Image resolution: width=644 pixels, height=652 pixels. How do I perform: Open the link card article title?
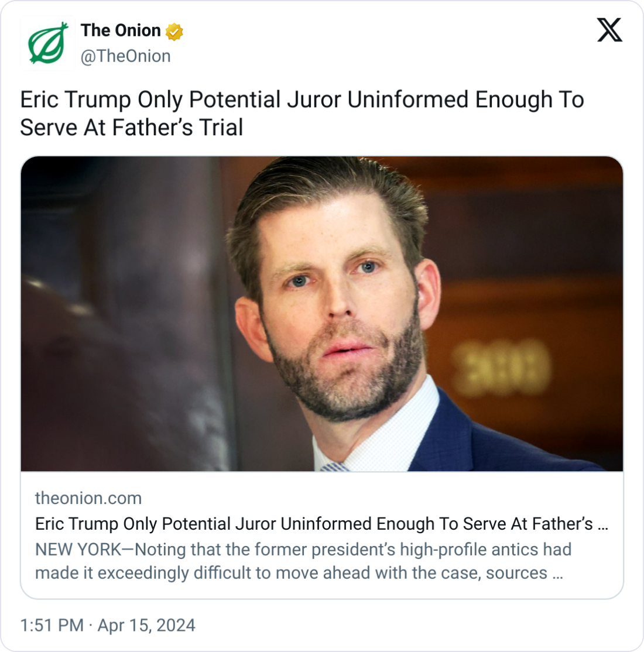pos(314,524)
